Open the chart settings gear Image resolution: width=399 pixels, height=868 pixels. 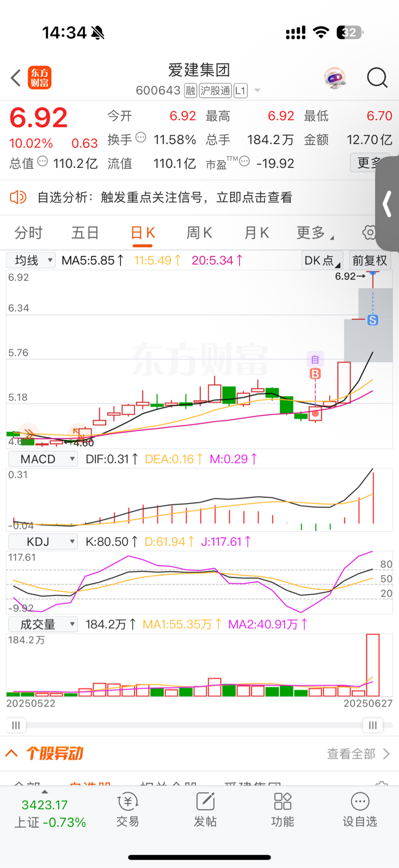369,232
